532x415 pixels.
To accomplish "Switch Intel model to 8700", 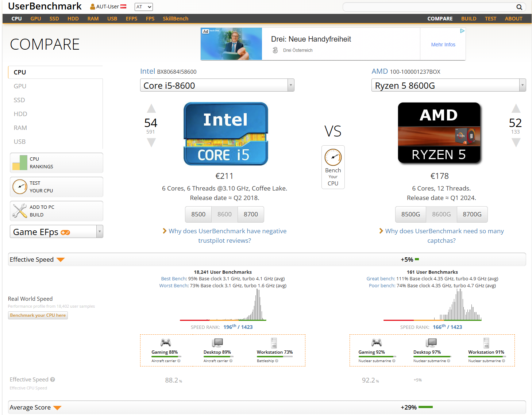I will pos(251,214).
